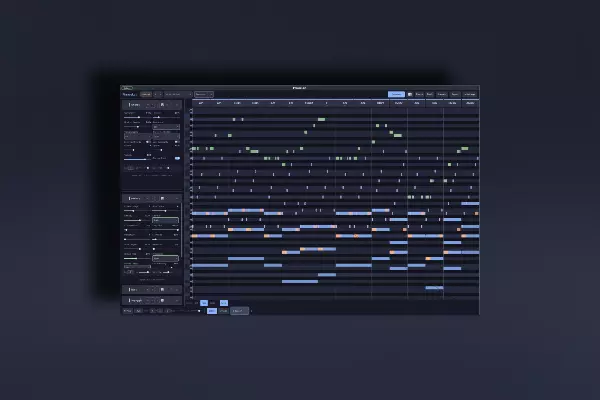
Task: Expand the third left-panel section with its header arrow
Action: pyautogui.click(x=177, y=290)
